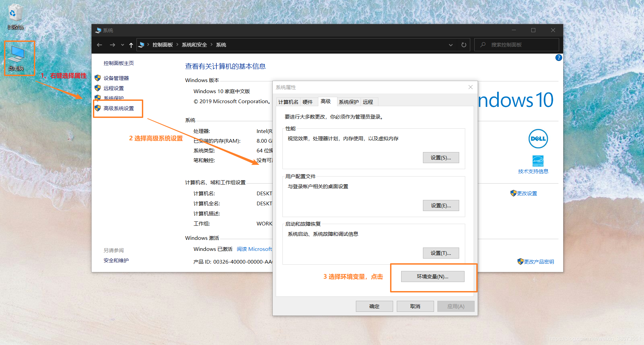Click the Windows 10 家庭中文版 text
644x345 pixels.
click(222, 91)
